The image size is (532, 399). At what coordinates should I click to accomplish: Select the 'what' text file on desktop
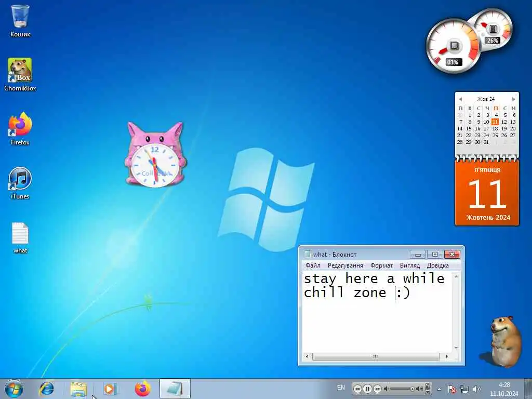pyautogui.click(x=20, y=237)
